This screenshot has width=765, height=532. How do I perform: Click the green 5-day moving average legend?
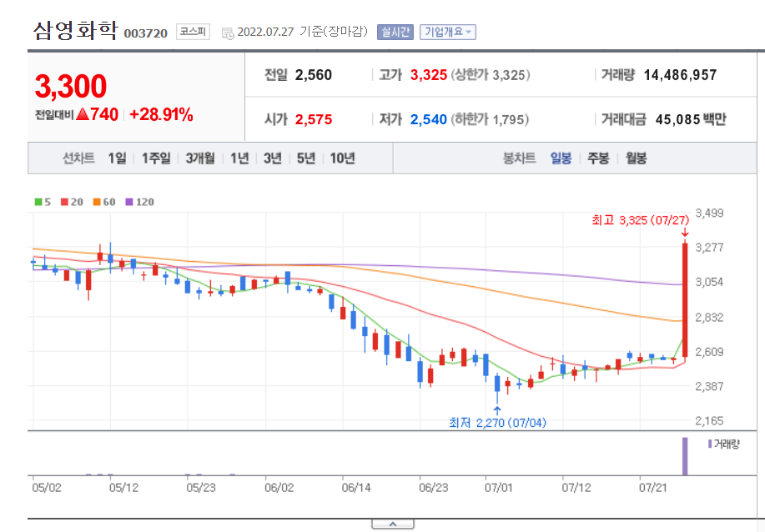coord(43,202)
